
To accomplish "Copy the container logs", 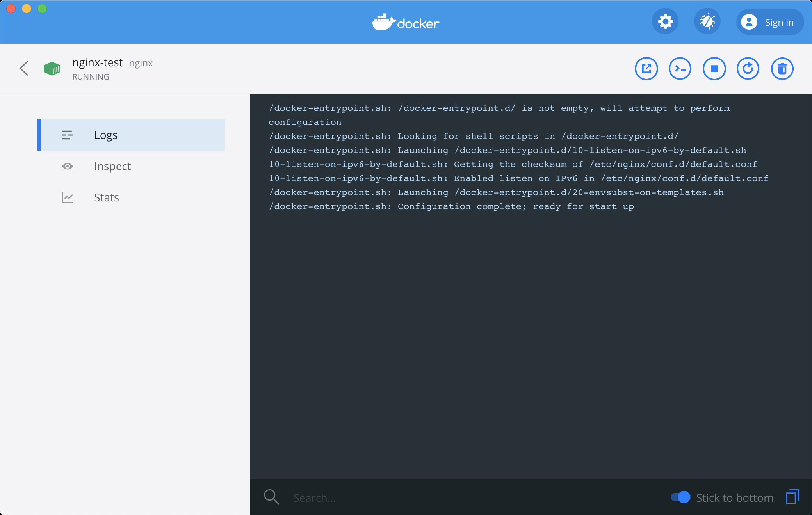I will pos(792,497).
